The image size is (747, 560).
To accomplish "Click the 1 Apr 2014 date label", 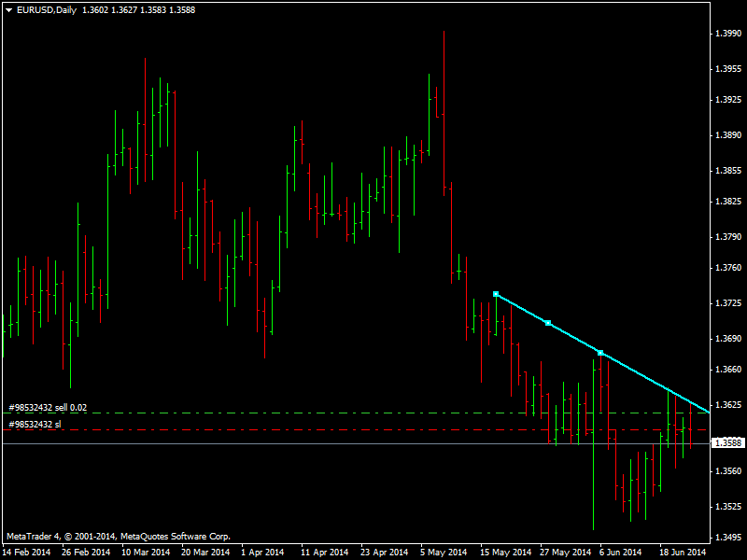I will click(262, 553).
